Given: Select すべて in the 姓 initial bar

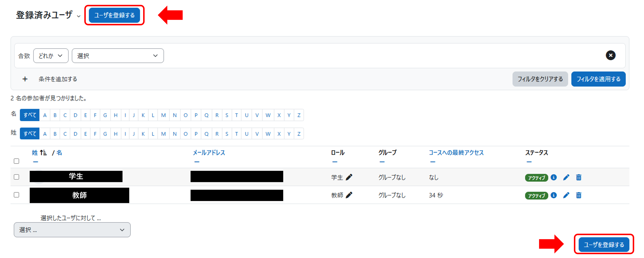Looking at the screenshot, I should tap(30, 134).
